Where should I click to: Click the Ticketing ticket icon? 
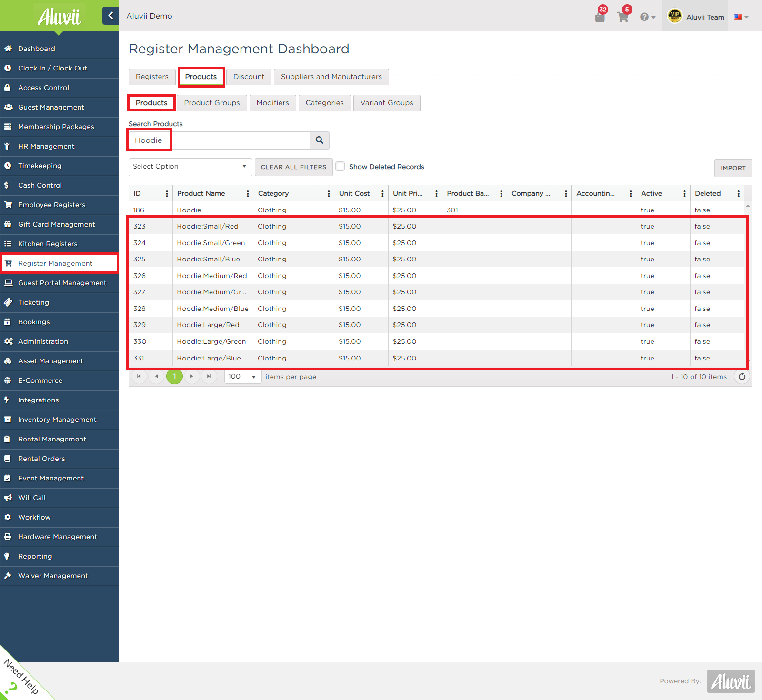[8, 302]
